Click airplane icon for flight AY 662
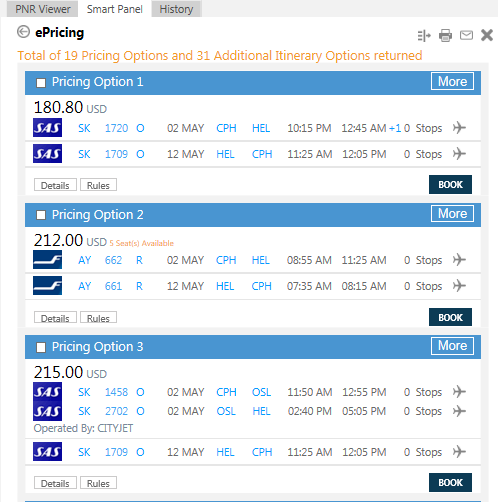Image resolution: width=498 pixels, height=502 pixels. (x=459, y=260)
